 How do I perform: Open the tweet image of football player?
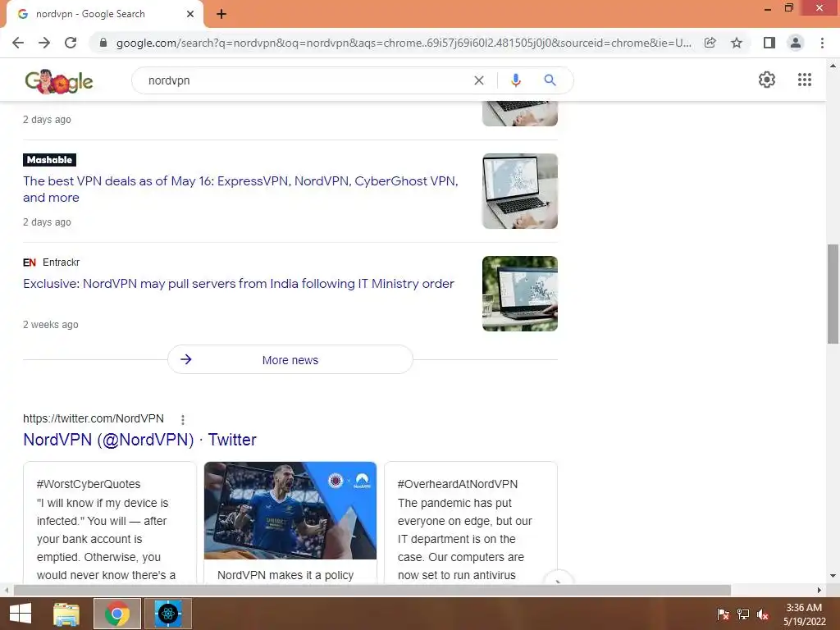tap(290, 510)
